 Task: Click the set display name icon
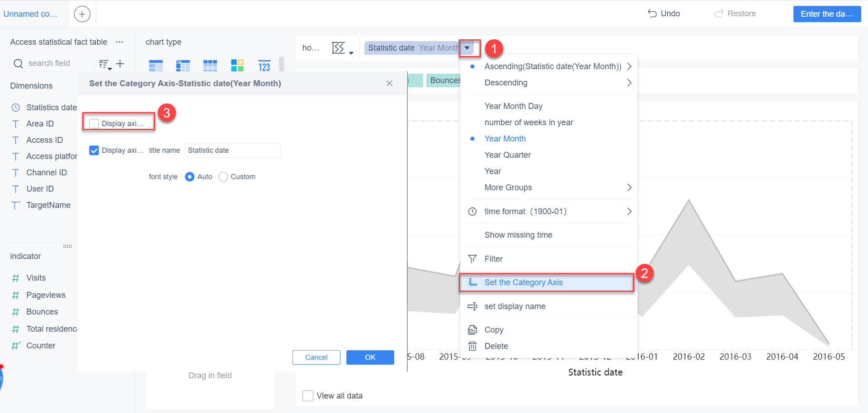point(472,306)
